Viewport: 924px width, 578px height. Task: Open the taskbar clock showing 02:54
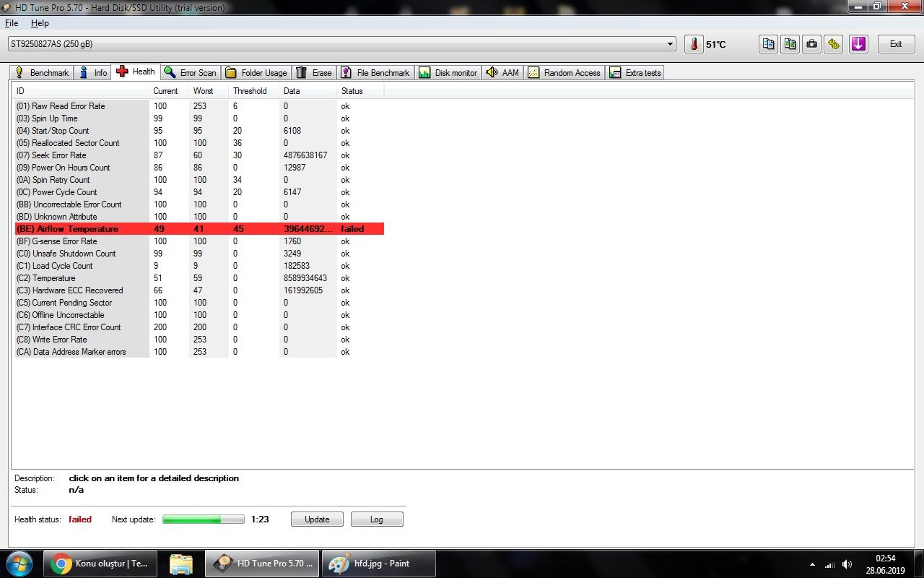[x=885, y=564]
